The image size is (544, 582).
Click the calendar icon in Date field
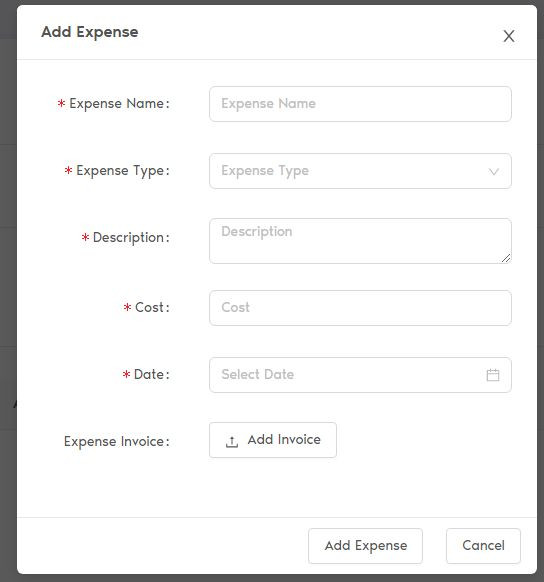tap(492, 375)
